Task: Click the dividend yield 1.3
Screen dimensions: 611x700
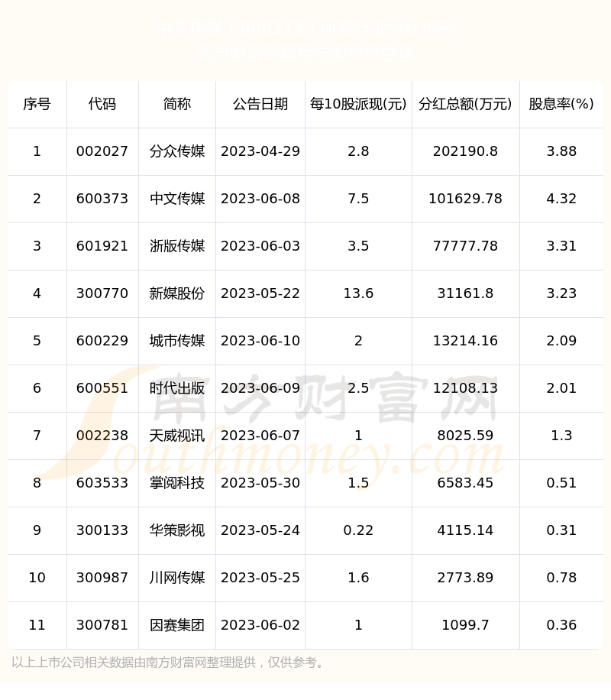Action: [x=561, y=436]
